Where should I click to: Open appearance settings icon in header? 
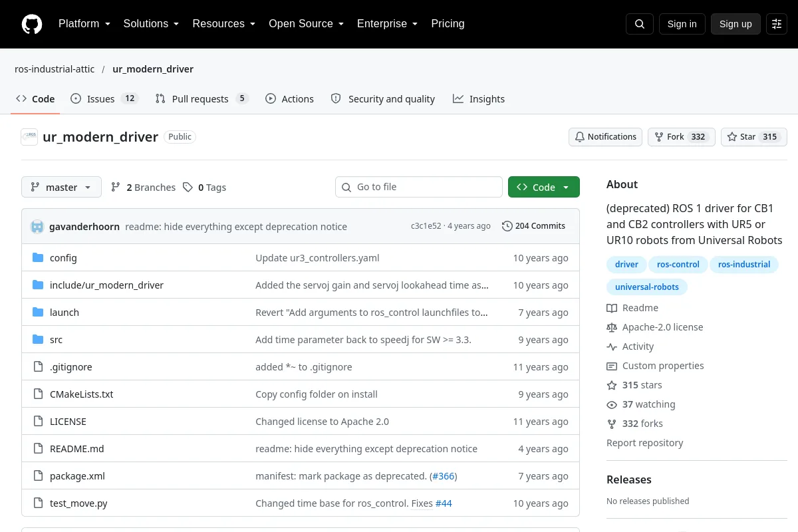(x=777, y=24)
